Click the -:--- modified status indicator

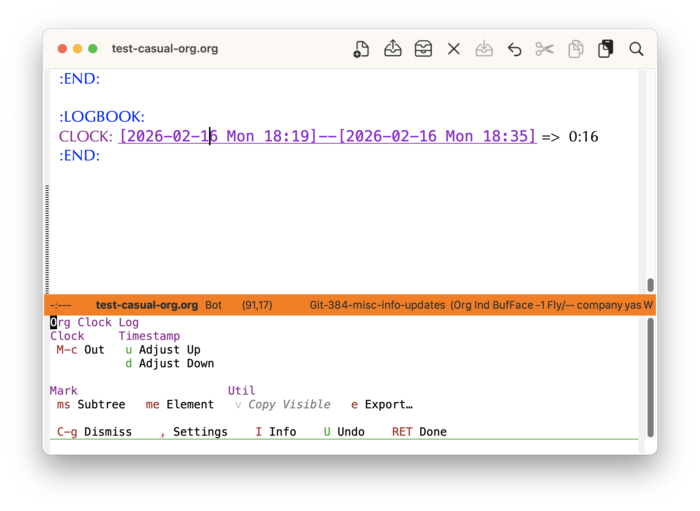tap(61, 305)
